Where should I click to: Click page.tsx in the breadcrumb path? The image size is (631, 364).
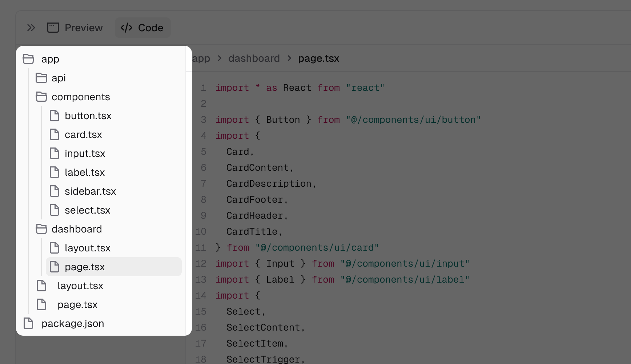(318, 58)
